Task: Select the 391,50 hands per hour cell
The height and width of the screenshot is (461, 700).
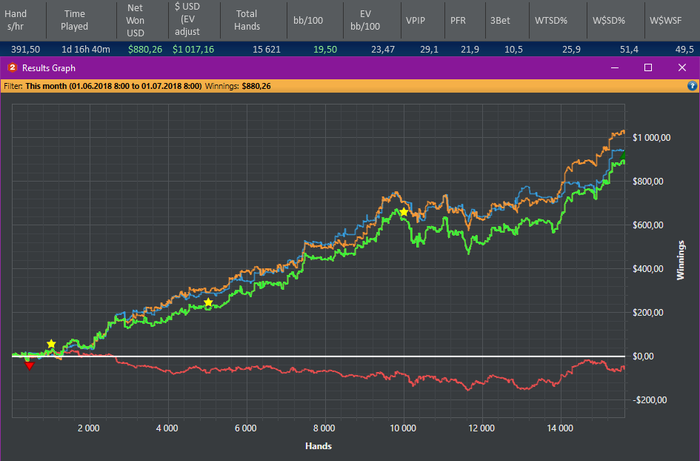Action: pos(25,49)
